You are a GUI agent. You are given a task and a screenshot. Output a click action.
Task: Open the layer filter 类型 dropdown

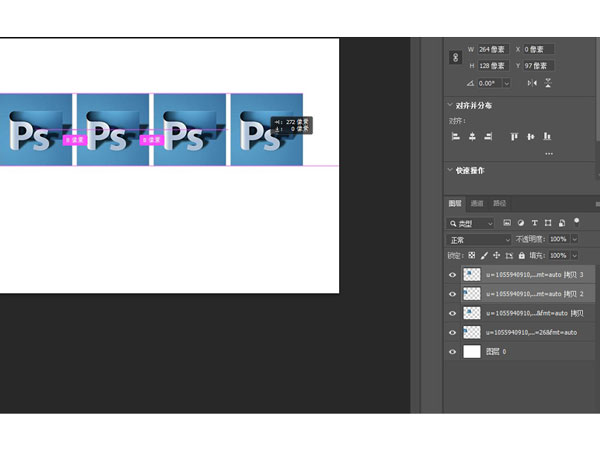pyautogui.click(x=470, y=223)
